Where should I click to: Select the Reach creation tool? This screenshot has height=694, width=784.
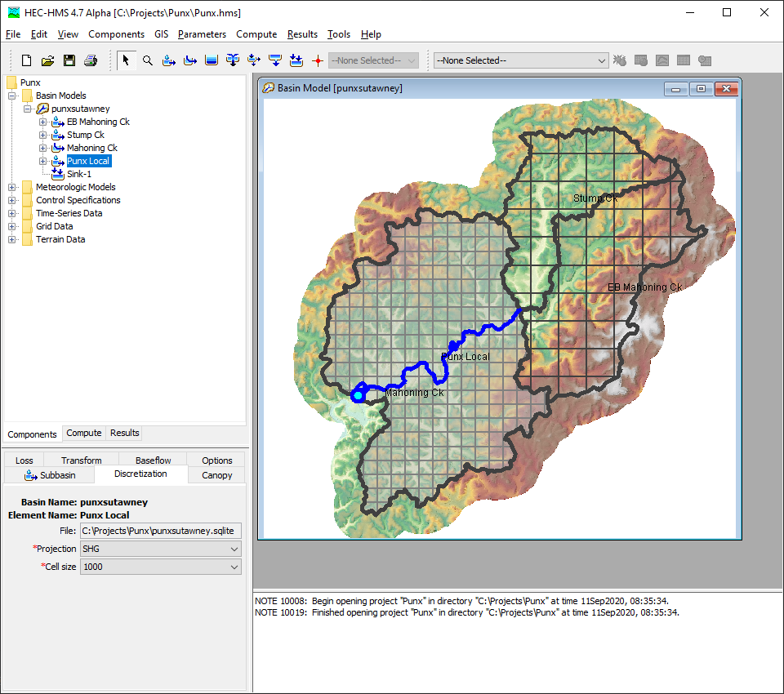(190, 60)
